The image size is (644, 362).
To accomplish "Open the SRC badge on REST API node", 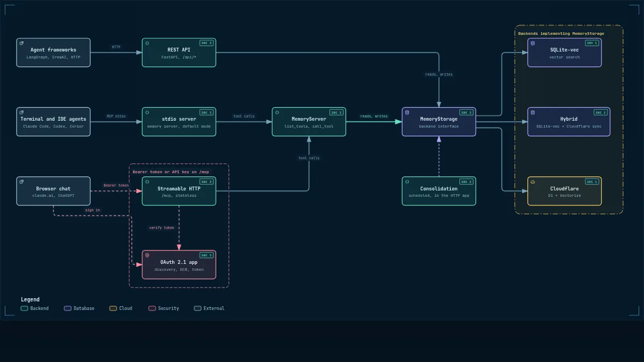I will coord(207,43).
